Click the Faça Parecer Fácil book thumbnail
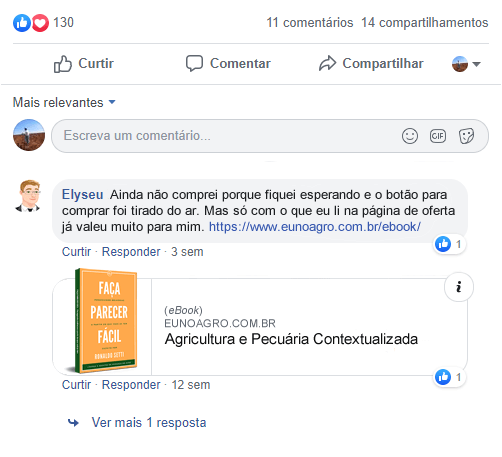The image size is (502, 457). (104, 321)
